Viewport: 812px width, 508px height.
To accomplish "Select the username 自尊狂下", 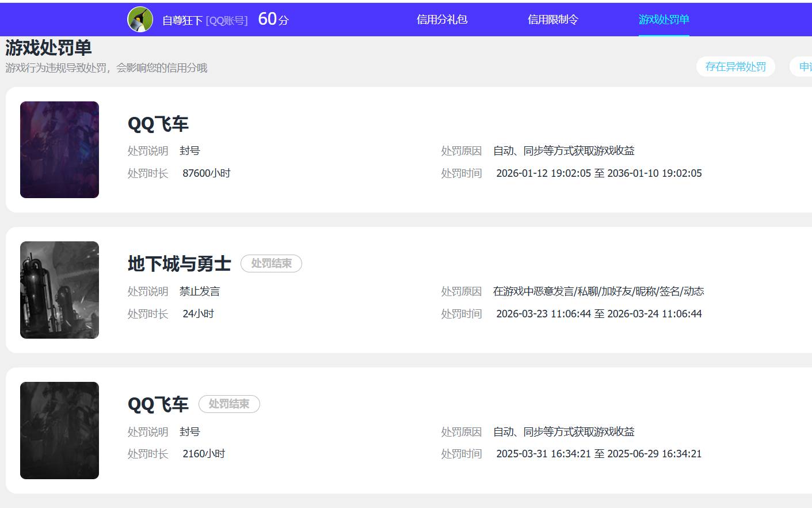I will (x=182, y=21).
